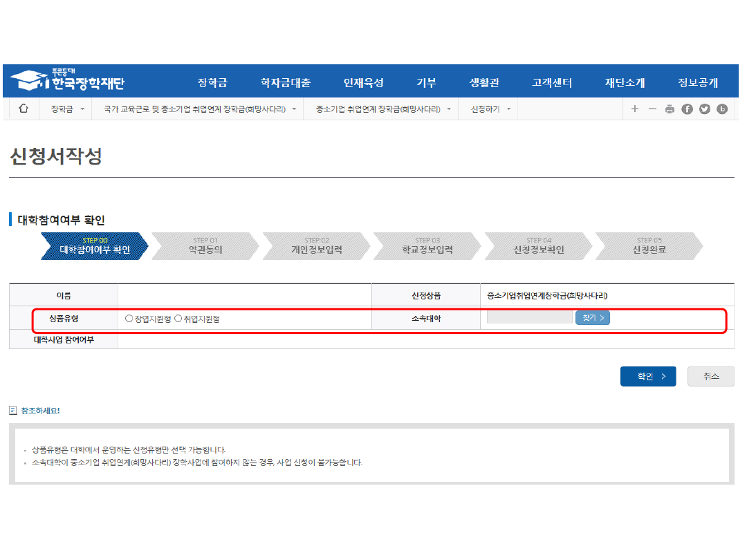Click the minus zoom-out icon
The image size is (747, 560).
click(652, 109)
